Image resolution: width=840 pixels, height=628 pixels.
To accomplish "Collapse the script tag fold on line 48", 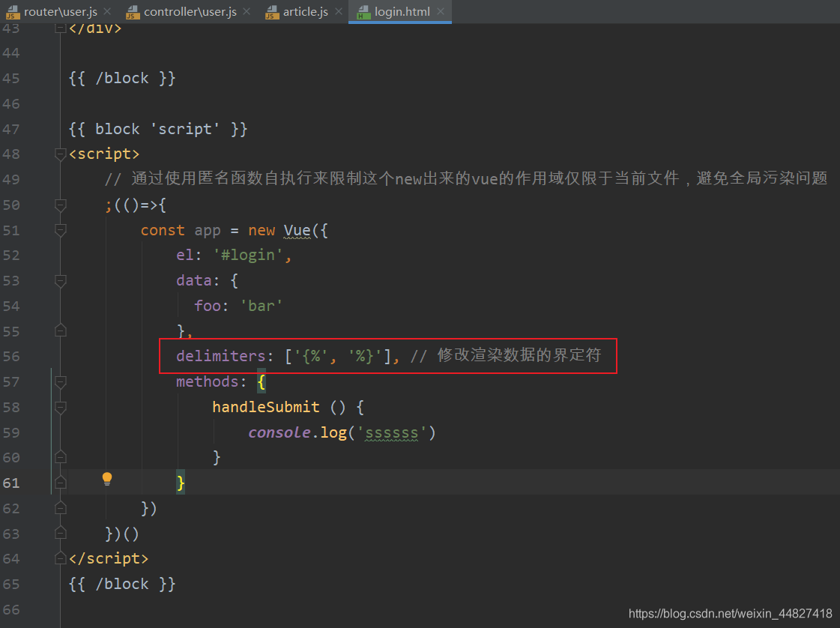I will (61, 154).
